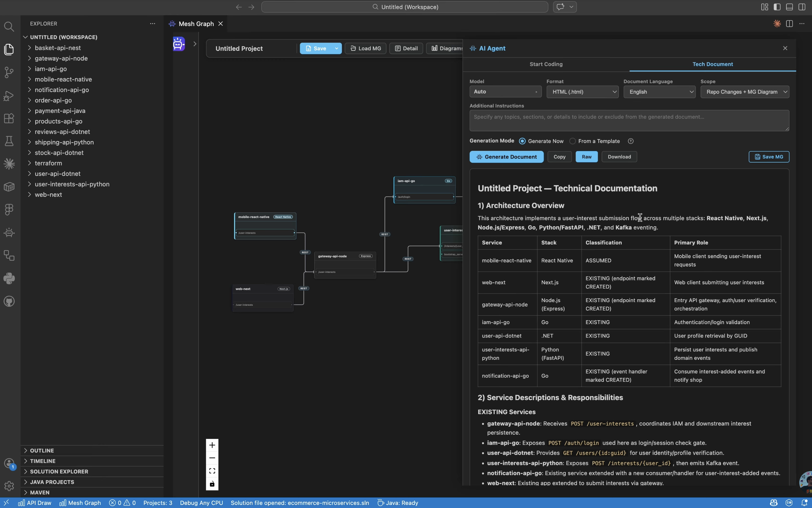Switch to the Start Coding tab
Screen dimensions: 812x508
pos(546,64)
